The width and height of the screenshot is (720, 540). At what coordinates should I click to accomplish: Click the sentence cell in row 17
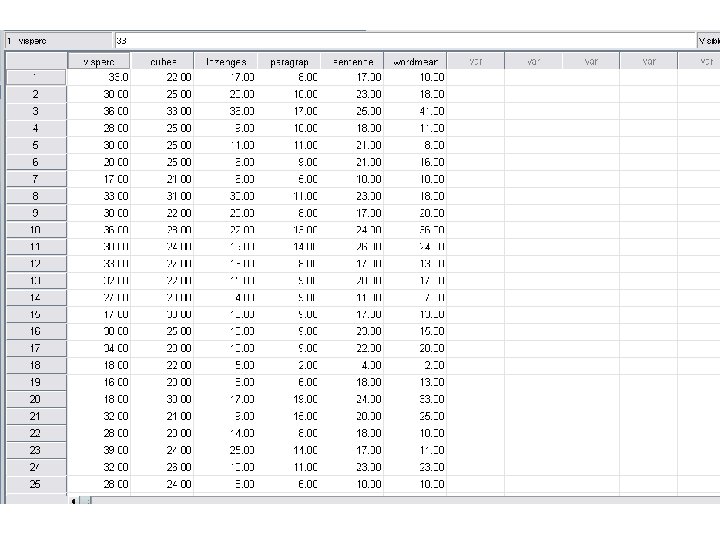[x=352, y=348]
